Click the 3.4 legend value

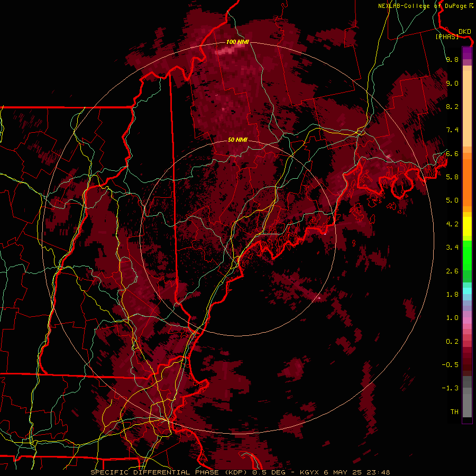[x=452, y=247]
